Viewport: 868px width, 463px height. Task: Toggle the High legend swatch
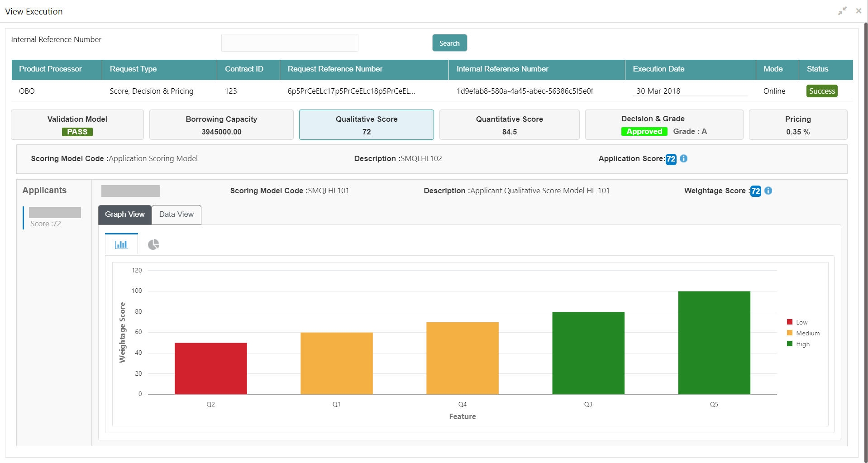coord(790,344)
